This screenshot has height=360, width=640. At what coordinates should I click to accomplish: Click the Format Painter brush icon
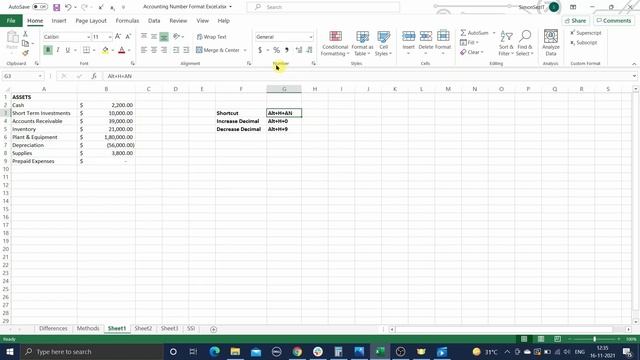point(25,53)
